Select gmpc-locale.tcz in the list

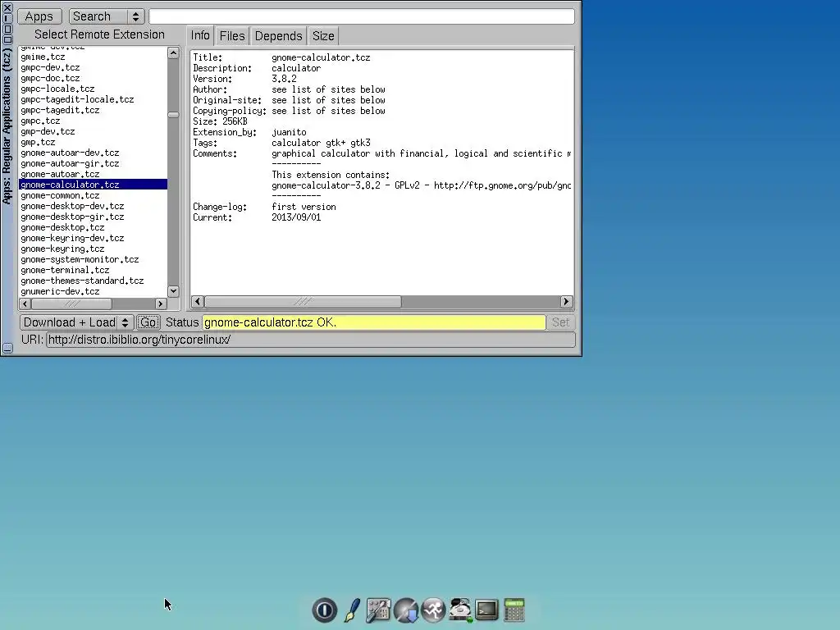pyautogui.click(x=93, y=89)
